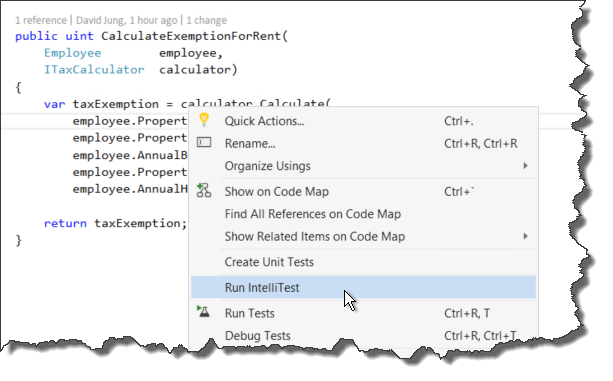Click the CalculateExemptionForRent method name
This screenshot has height=381, width=613.
pos(191,36)
